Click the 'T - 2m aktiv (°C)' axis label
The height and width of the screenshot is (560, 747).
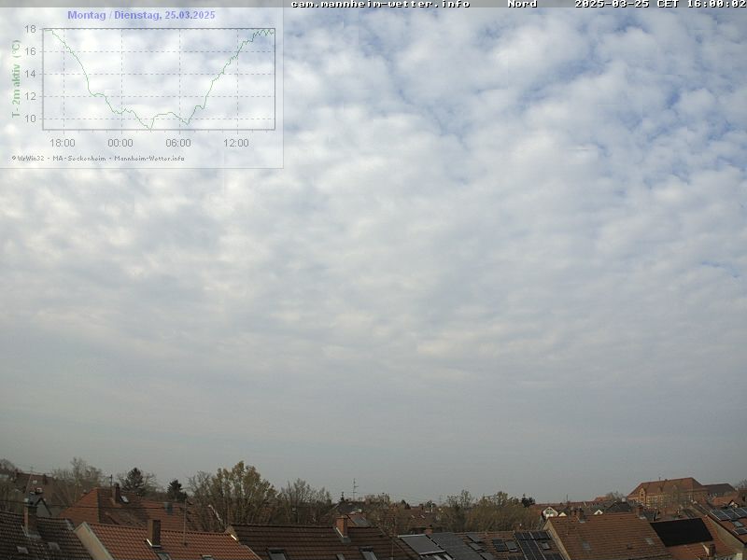point(16,78)
